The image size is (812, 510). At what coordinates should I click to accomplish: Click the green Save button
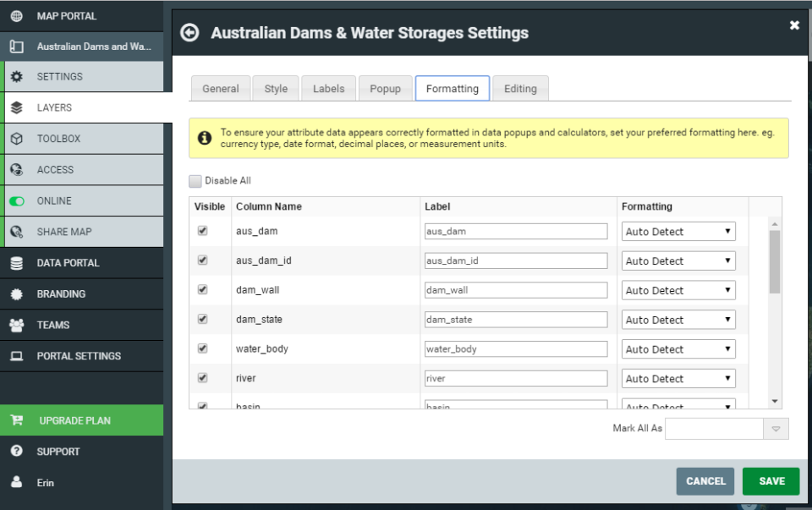pos(771,481)
